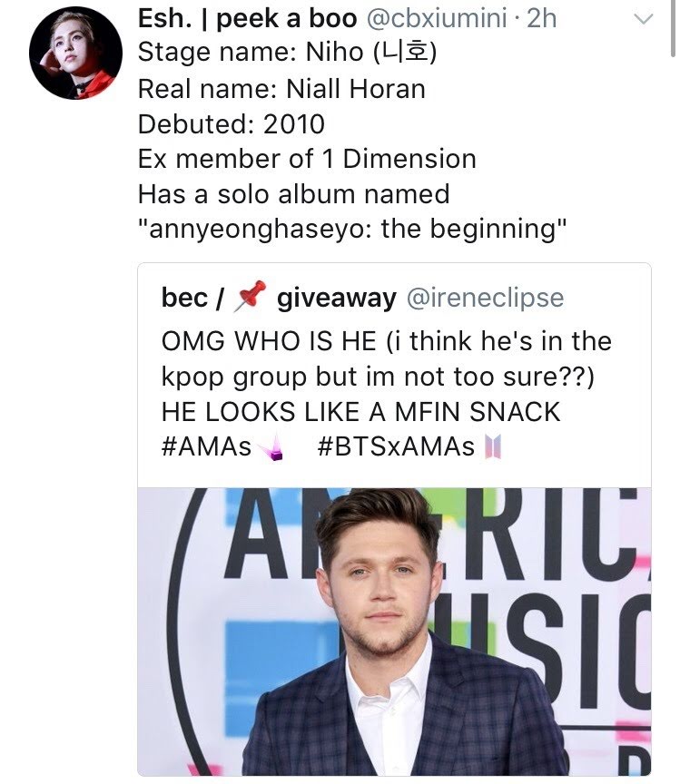Click 'HE LOOKS LIKE A MFIN SNACK' text
The height and width of the screenshot is (784, 680).
[x=360, y=412]
